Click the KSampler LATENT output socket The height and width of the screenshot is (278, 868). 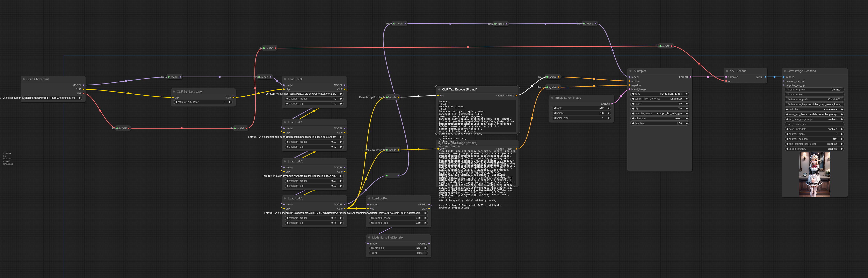click(690, 77)
